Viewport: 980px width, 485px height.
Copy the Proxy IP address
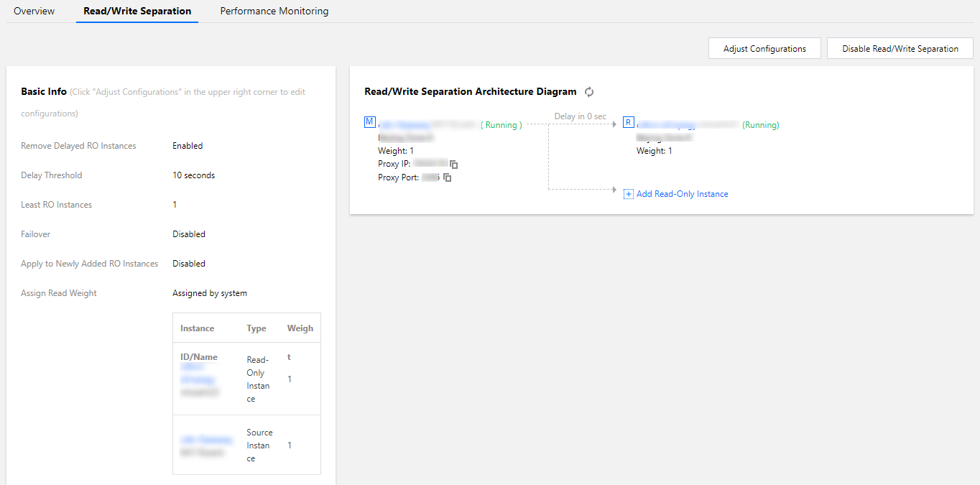tap(454, 165)
